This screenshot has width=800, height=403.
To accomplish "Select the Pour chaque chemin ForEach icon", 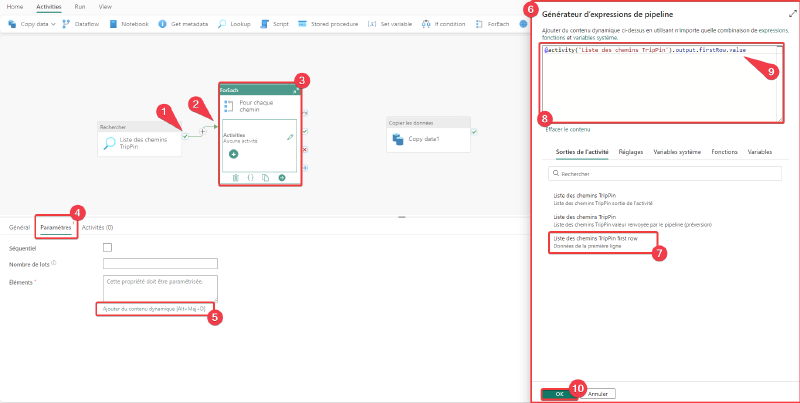I will tap(229, 106).
